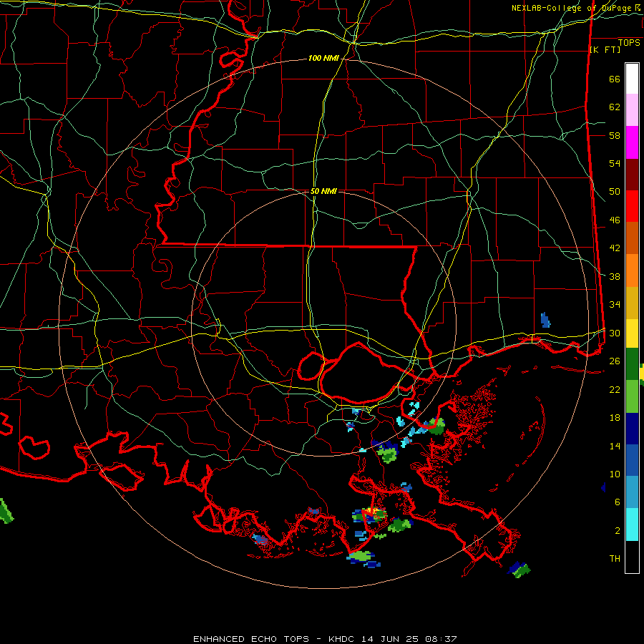Click the "14 JUN 25 08:37" timestamp
Screen dimensions: 644x644
[409, 639]
